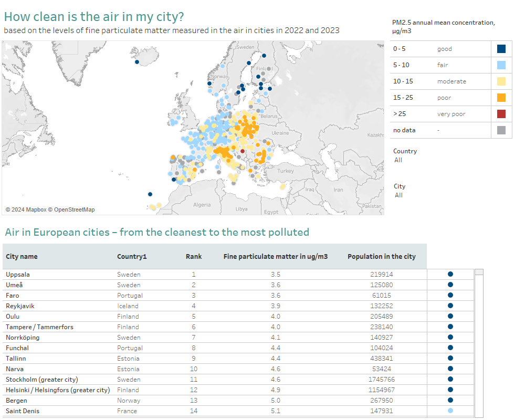Select the orange 'poor' legend swatch
This screenshot has width=525, height=420.
[501, 98]
